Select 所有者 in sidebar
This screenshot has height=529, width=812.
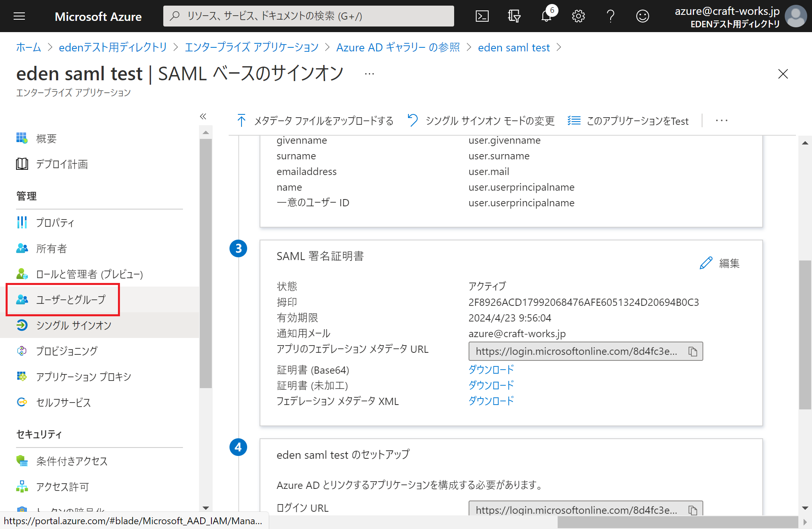pyautogui.click(x=99, y=248)
